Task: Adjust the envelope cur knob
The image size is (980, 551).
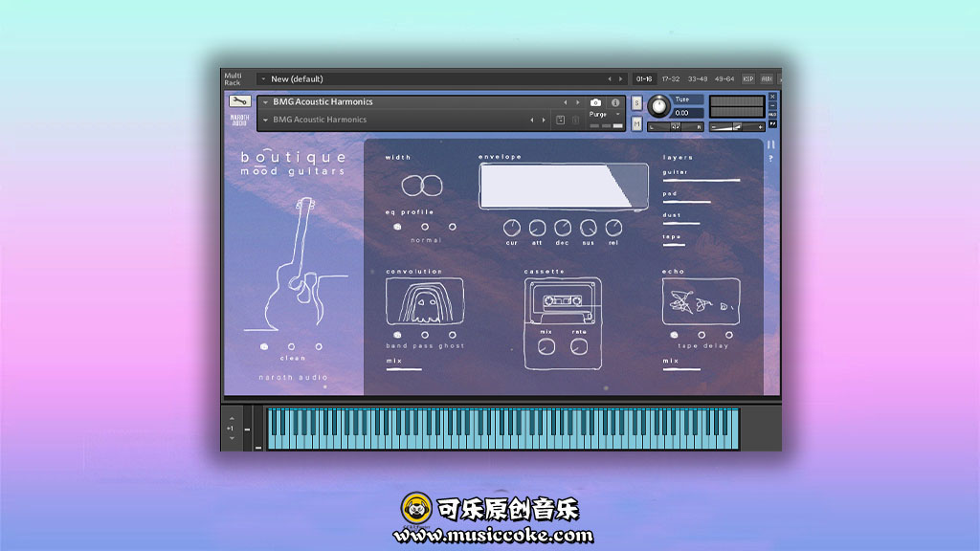Action: (x=512, y=228)
